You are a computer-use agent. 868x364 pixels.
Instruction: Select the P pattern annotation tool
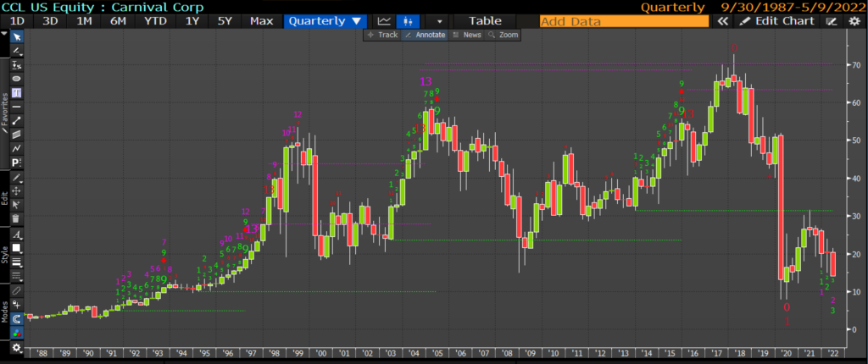(17, 162)
